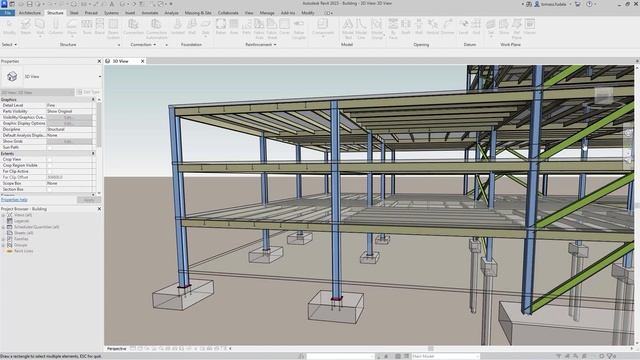Click the Apply button in Properties
Viewport: 640px width, 360px height.
[x=89, y=200]
